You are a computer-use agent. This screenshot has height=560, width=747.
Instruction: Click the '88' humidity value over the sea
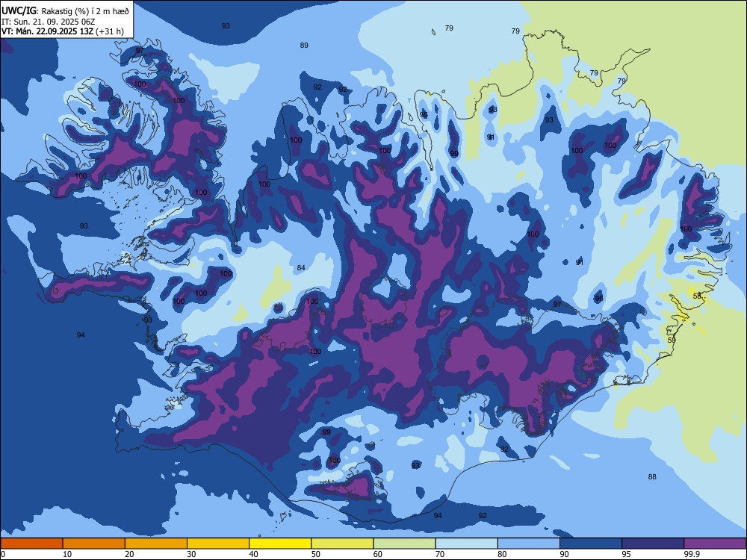click(x=652, y=476)
